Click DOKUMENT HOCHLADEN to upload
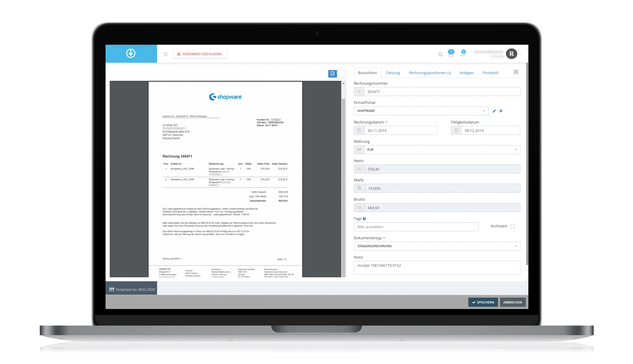Viewport: 633px width, 364px height. (200, 53)
